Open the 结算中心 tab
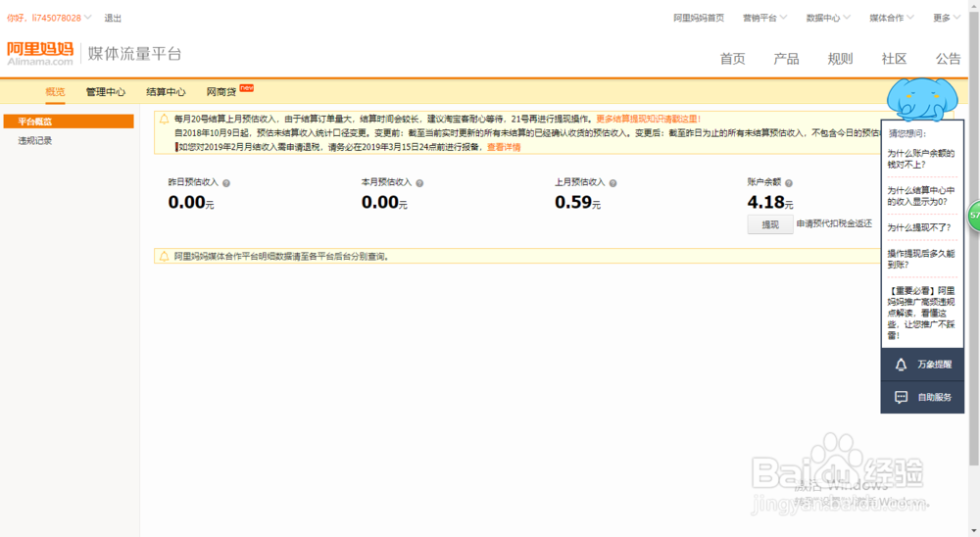Image resolution: width=980 pixels, height=537 pixels. click(166, 92)
